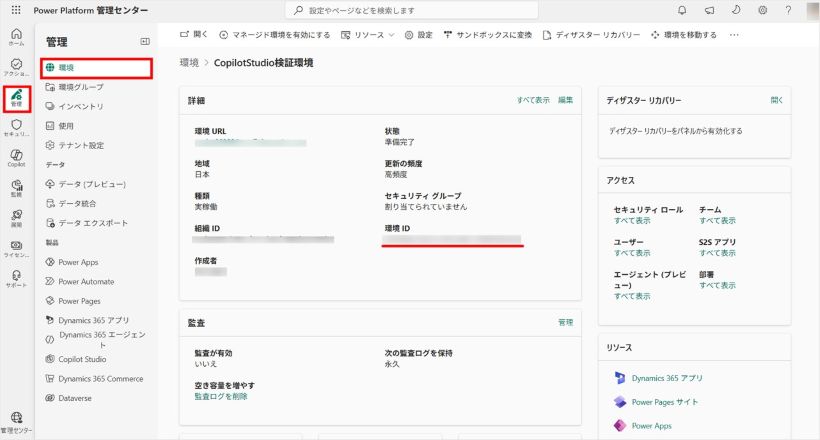Open 設定 in the command bar
This screenshot has width=820, height=440.
pyautogui.click(x=418, y=35)
